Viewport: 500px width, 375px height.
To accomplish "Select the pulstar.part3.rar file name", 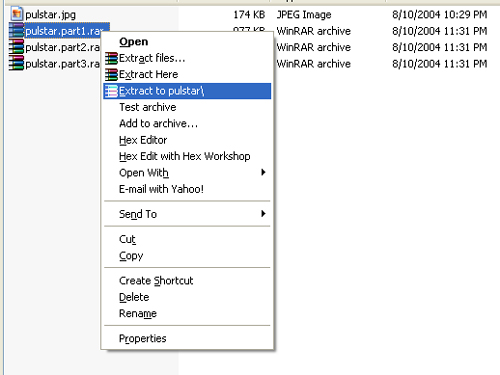I will (63, 64).
